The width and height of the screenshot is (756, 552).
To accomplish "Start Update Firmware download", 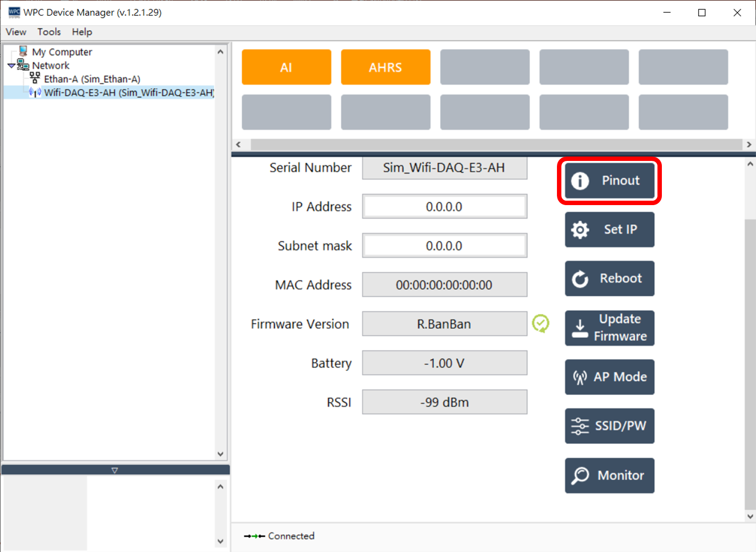I will [x=609, y=328].
